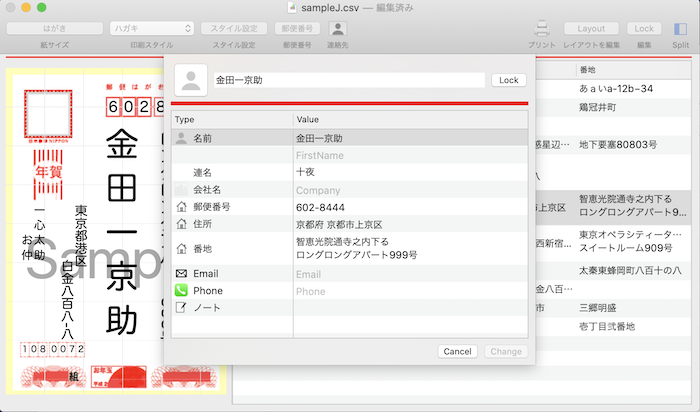The height and width of the screenshot is (412, 700).
Task: Click person icon in 名前 row
Action: coord(181,138)
